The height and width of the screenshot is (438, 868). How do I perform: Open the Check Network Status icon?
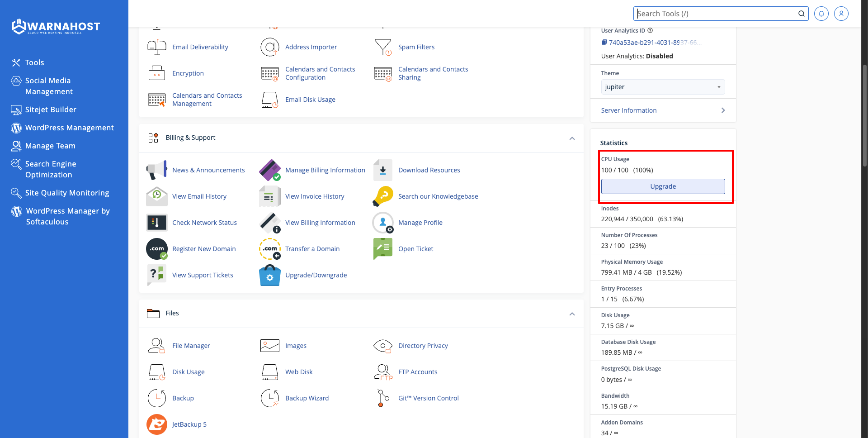(156, 223)
